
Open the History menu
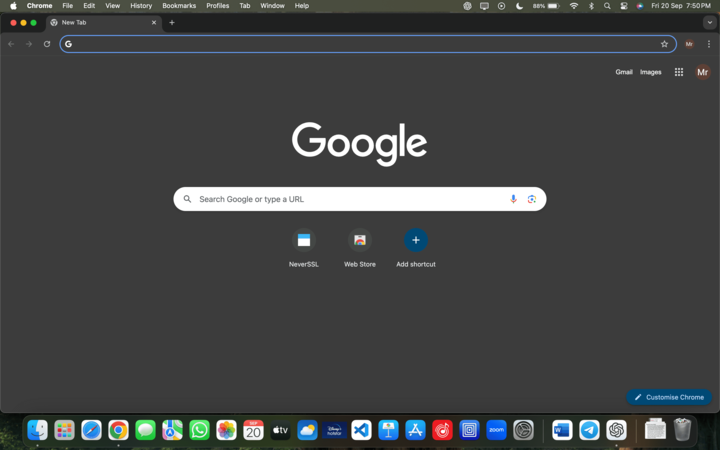pos(141,6)
